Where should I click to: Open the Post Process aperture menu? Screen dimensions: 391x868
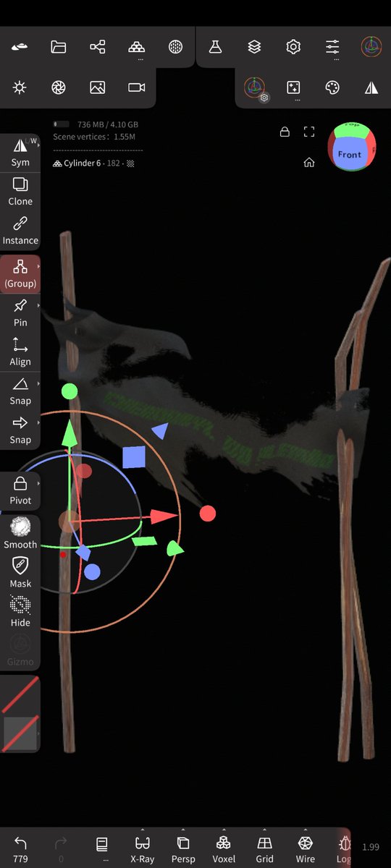(x=59, y=88)
